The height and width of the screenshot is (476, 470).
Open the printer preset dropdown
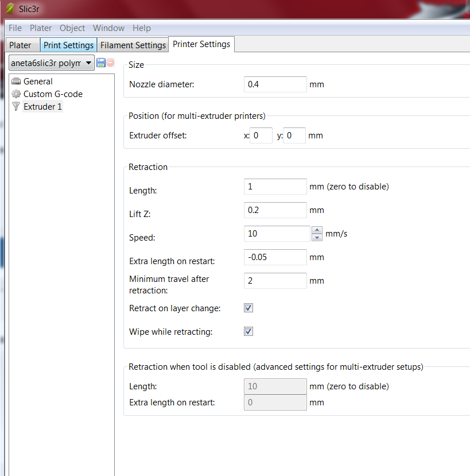52,63
